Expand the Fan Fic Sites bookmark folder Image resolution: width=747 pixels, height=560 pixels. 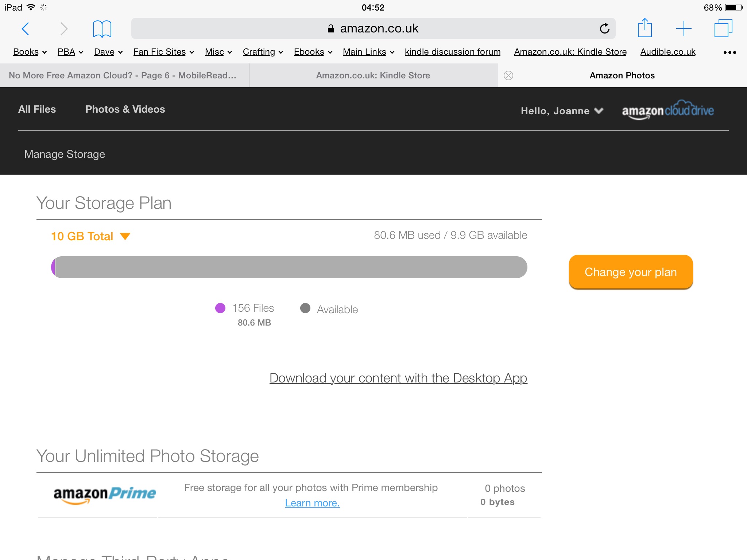tap(164, 52)
